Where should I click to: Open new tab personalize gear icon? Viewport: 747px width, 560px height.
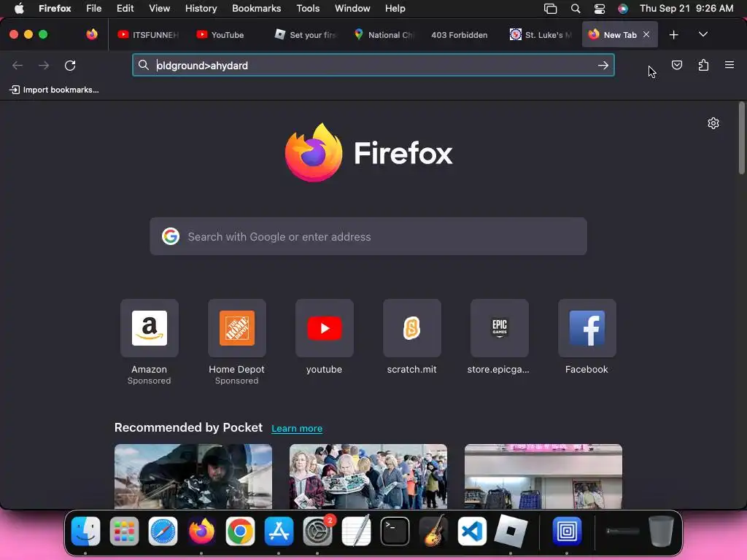[x=713, y=123]
